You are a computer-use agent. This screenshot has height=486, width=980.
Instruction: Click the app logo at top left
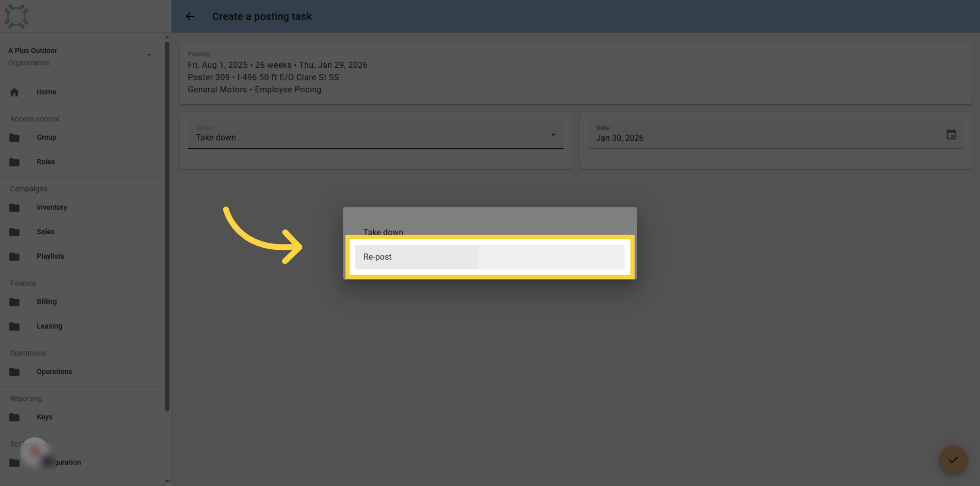coord(16,16)
